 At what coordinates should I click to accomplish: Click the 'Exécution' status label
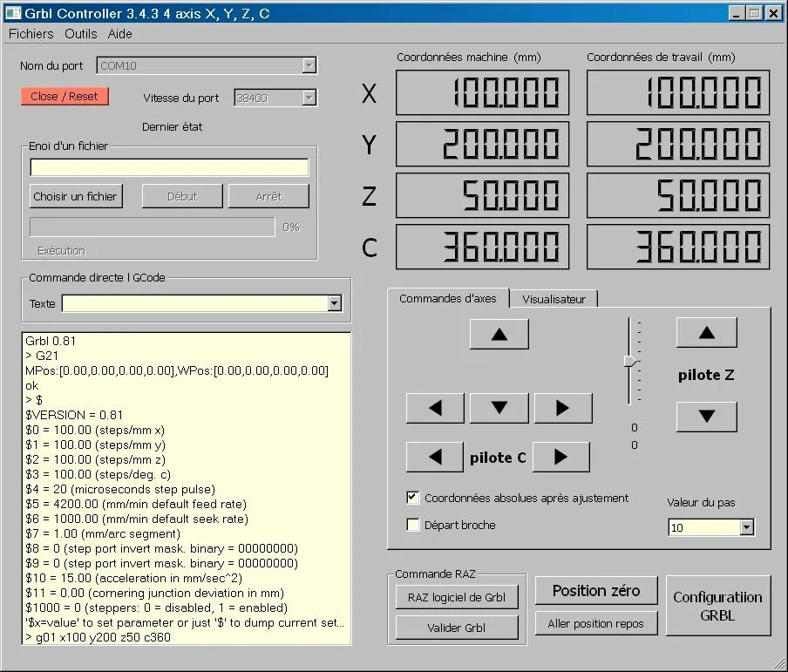(61, 250)
